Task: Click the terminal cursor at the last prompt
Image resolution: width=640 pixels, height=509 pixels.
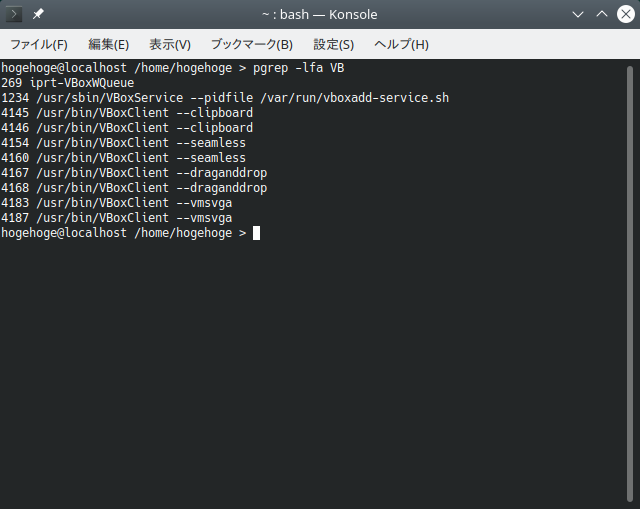Action: (256, 233)
